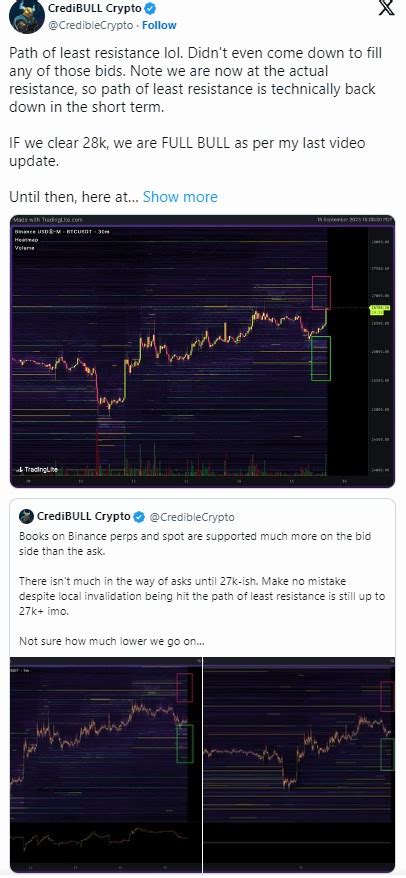Click @CredibleCrypto handle in quoted tweet
The image size is (406, 878).
point(190,517)
